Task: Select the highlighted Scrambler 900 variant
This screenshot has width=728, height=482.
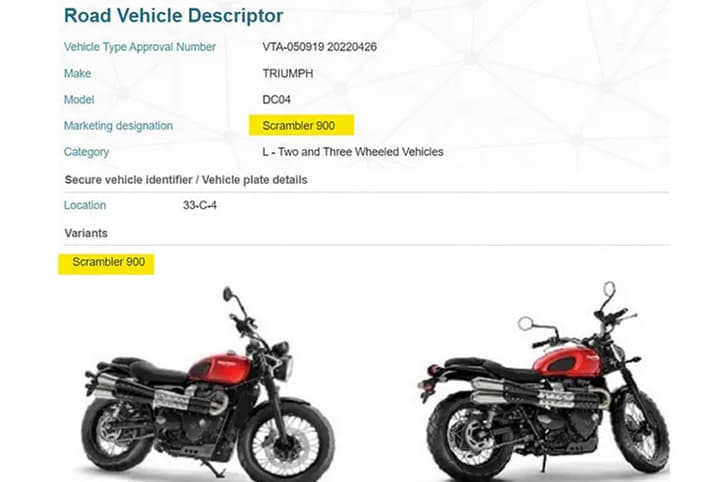Action: click(106, 264)
